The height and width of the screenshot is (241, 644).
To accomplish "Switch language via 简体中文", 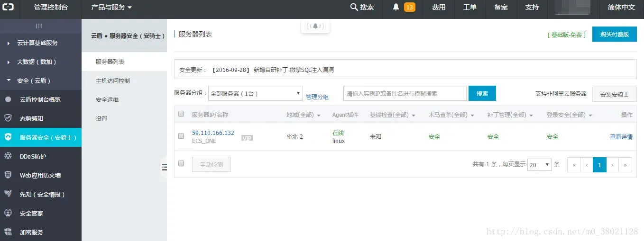I will 621,7.
